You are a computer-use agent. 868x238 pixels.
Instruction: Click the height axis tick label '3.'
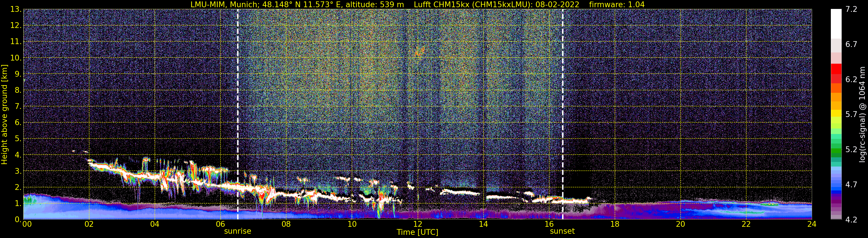pos(18,171)
